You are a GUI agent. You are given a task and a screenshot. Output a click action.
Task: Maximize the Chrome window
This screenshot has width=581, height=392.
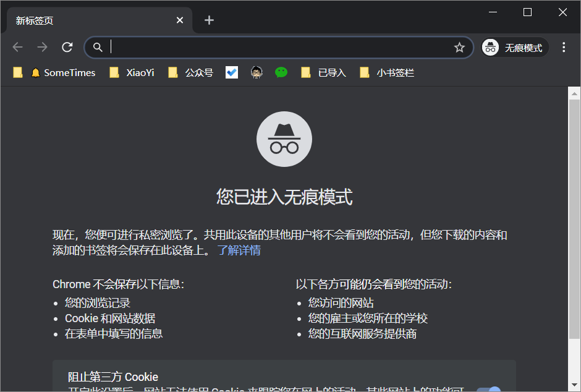[x=527, y=12]
